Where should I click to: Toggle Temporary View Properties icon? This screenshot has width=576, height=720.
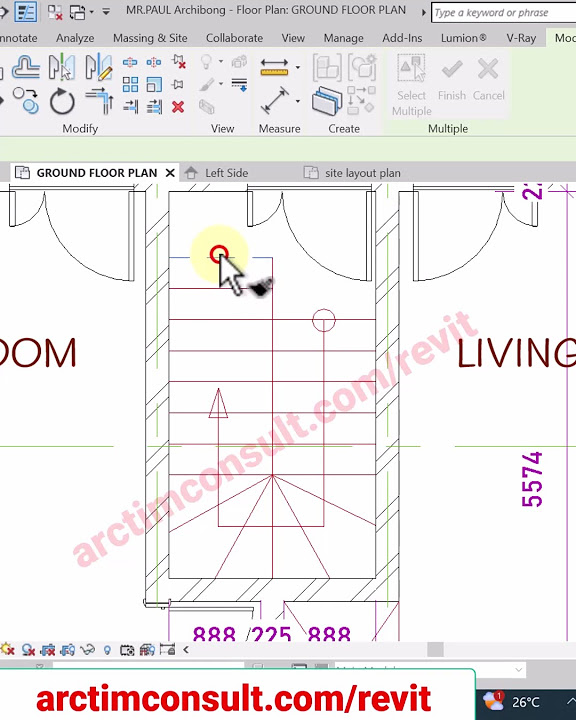[127, 650]
